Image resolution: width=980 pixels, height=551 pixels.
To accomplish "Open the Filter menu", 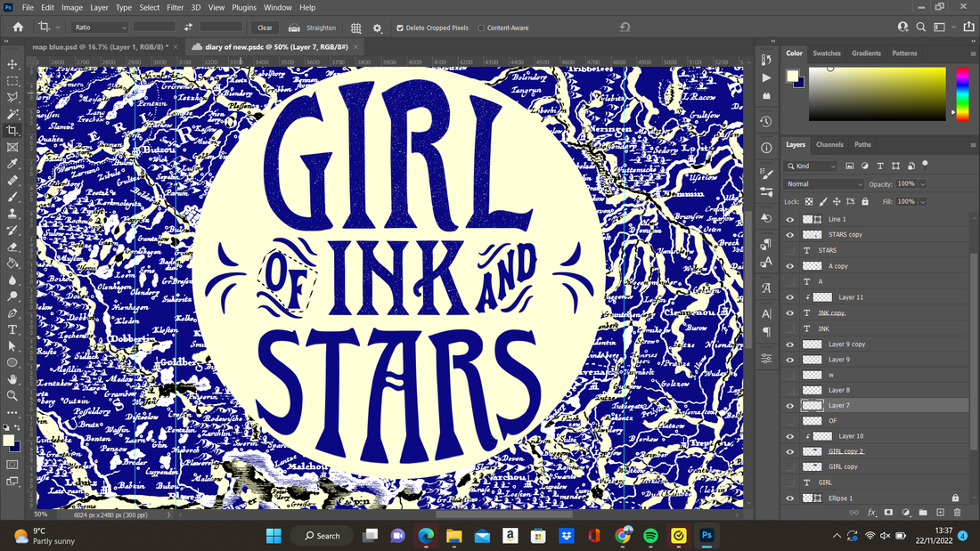I will [175, 7].
